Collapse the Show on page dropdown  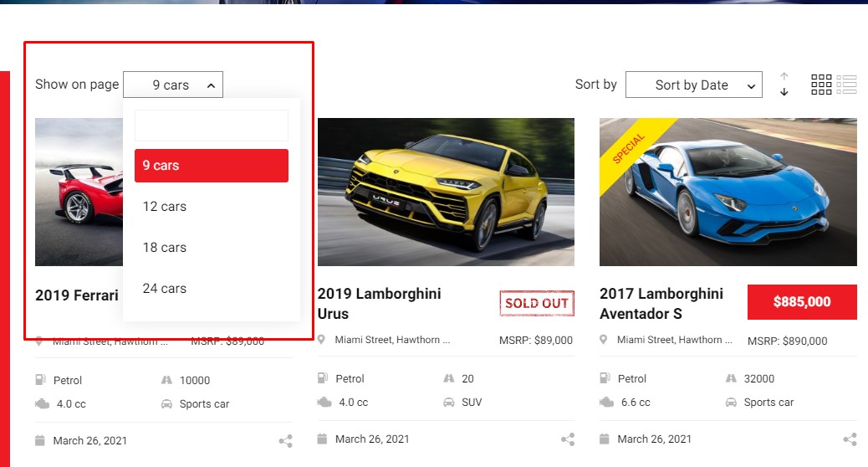coord(173,85)
